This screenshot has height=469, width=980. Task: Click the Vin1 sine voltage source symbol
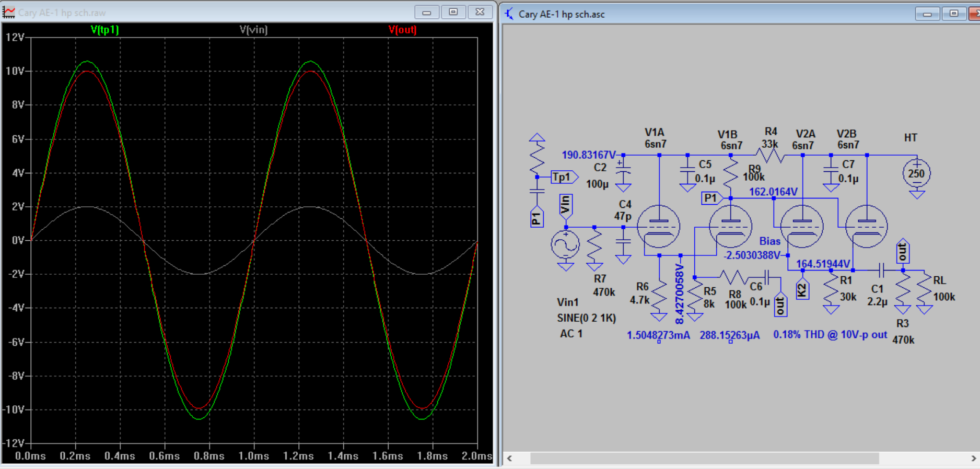pyautogui.click(x=566, y=244)
